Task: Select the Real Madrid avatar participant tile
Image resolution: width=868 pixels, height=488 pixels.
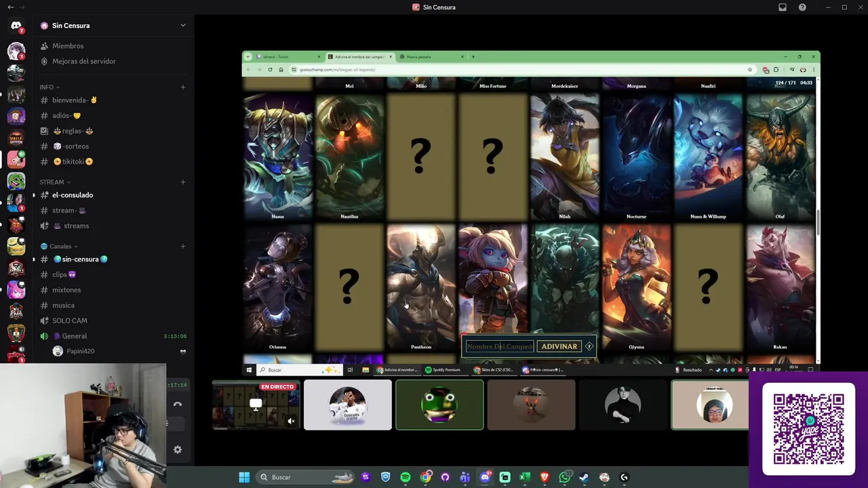Action: pos(348,405)
